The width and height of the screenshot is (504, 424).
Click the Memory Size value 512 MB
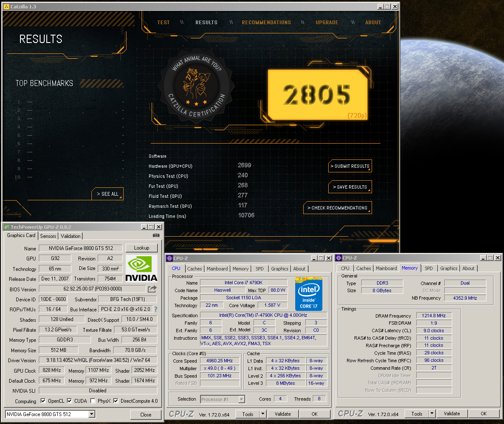pos(58,350)
